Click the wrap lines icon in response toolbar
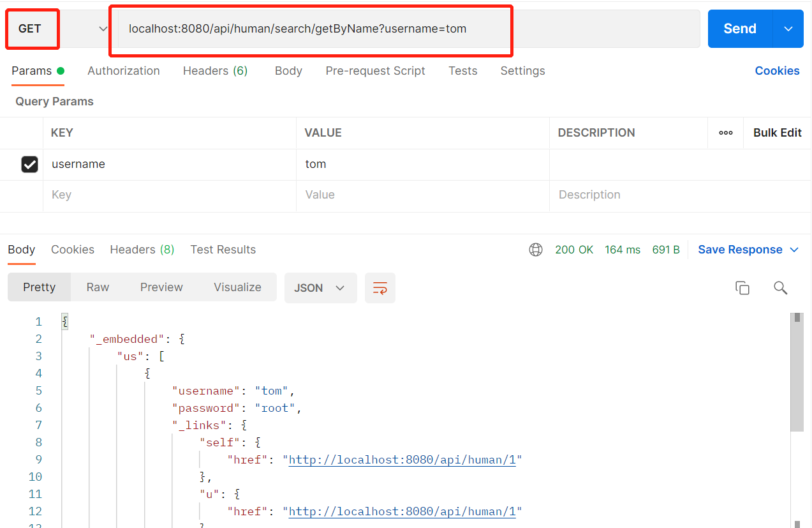 point(380,288)
